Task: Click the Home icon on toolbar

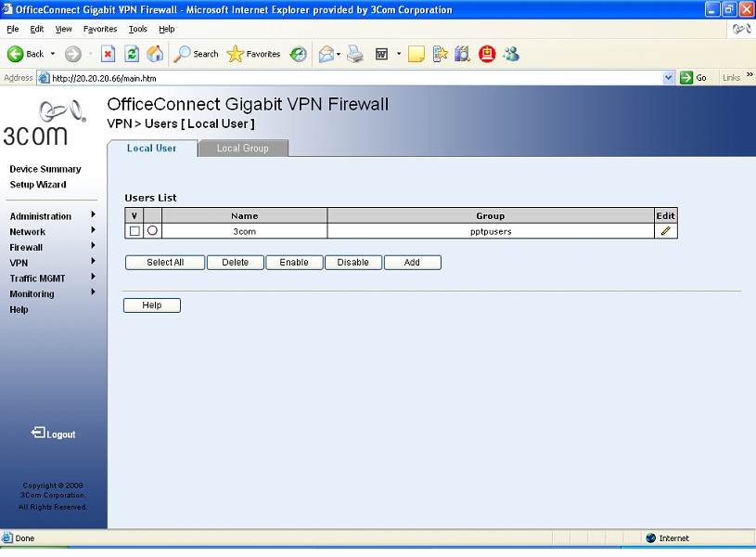Action: click(155, 54)
